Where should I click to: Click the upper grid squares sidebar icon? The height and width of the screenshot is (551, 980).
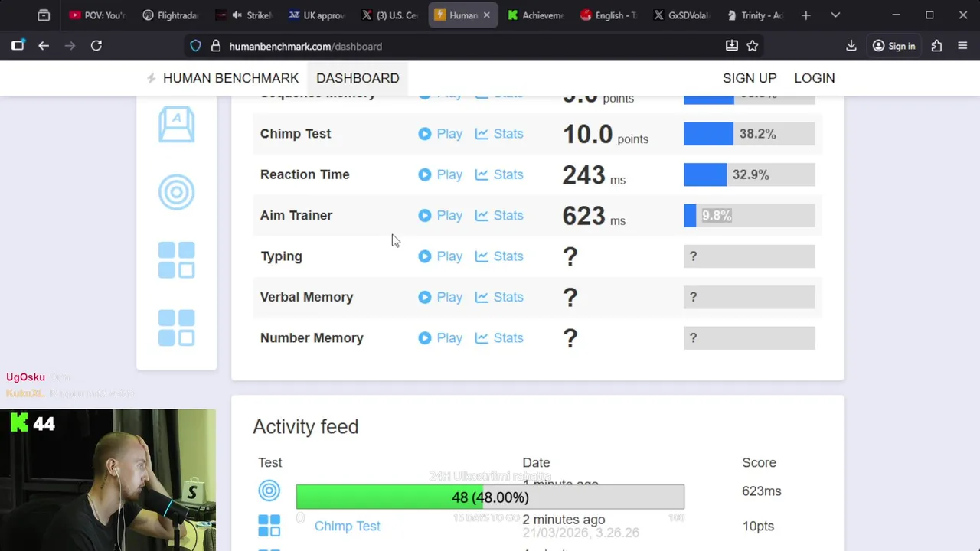point(177,260)
